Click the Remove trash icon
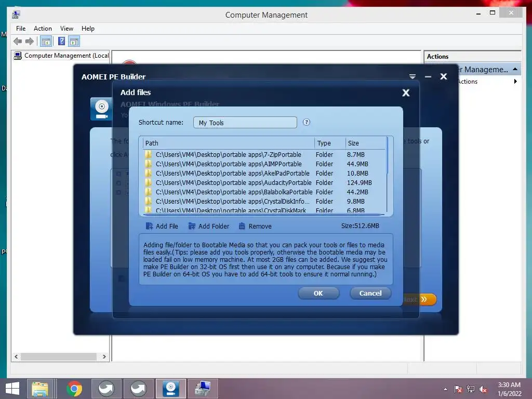 [242, 226]
